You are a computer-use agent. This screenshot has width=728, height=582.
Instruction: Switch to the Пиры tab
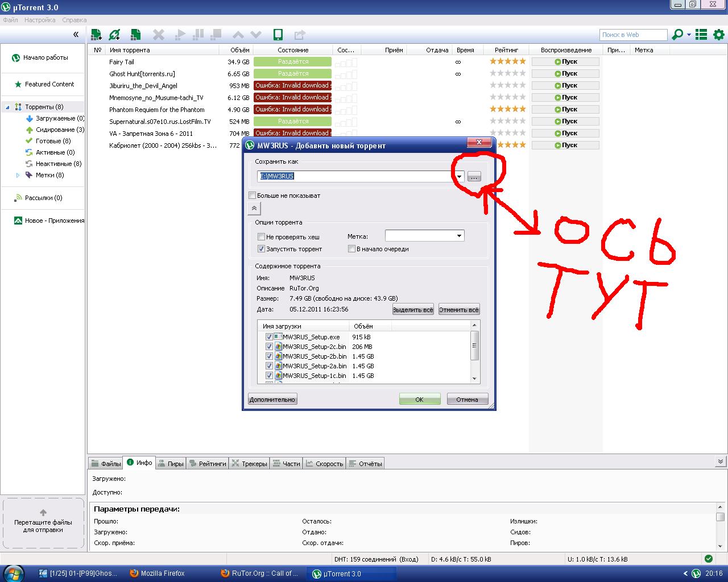[171, 464]
